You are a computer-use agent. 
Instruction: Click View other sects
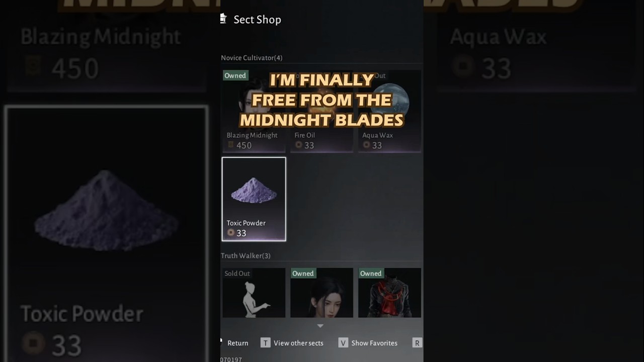pyautogui.click(x=298, y=343)
